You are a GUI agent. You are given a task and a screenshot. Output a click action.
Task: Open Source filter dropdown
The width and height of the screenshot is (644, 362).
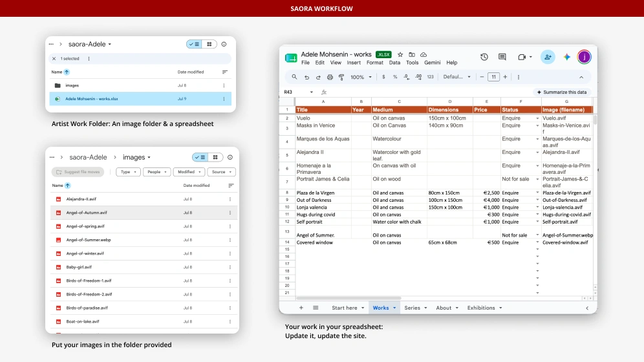[221, 172]
